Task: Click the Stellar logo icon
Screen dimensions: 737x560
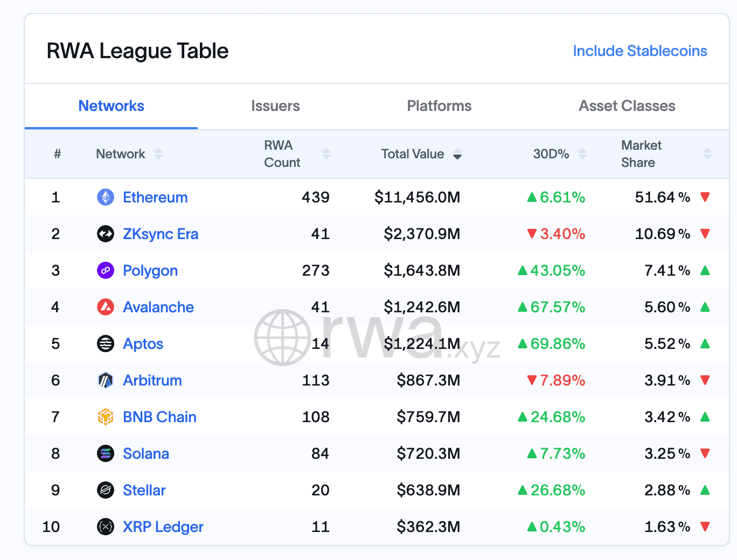Action: click(x=106, y=490)
